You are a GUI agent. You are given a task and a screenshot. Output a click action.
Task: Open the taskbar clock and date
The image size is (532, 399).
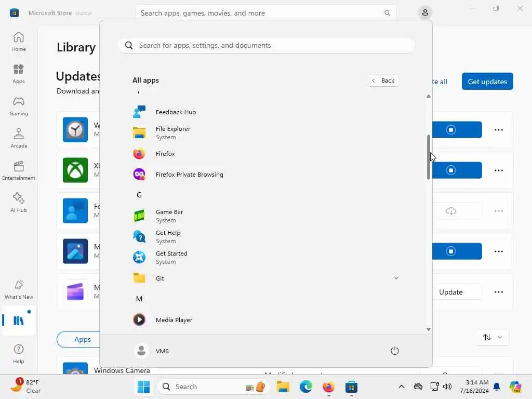474,387
